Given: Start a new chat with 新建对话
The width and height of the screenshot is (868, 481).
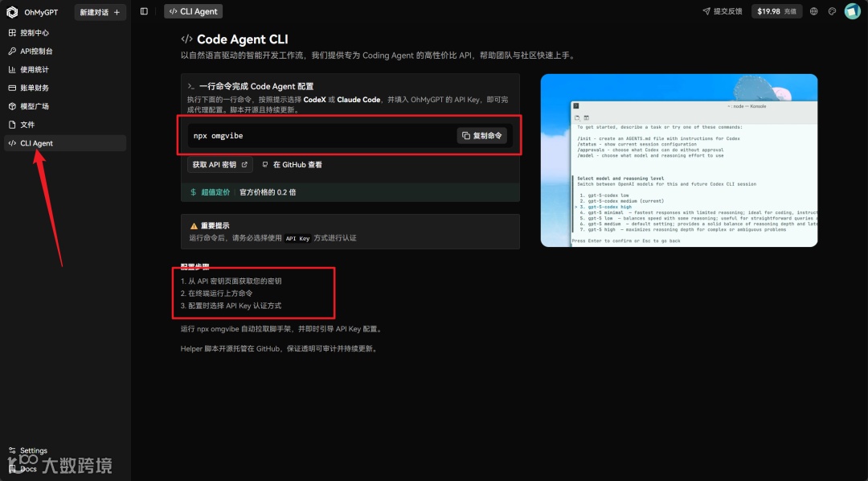Looking at the screenshot, I should [x=100, y=12].
